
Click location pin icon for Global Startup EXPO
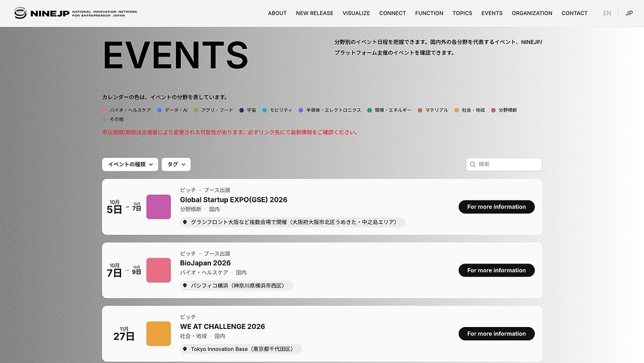click(185, 222)
